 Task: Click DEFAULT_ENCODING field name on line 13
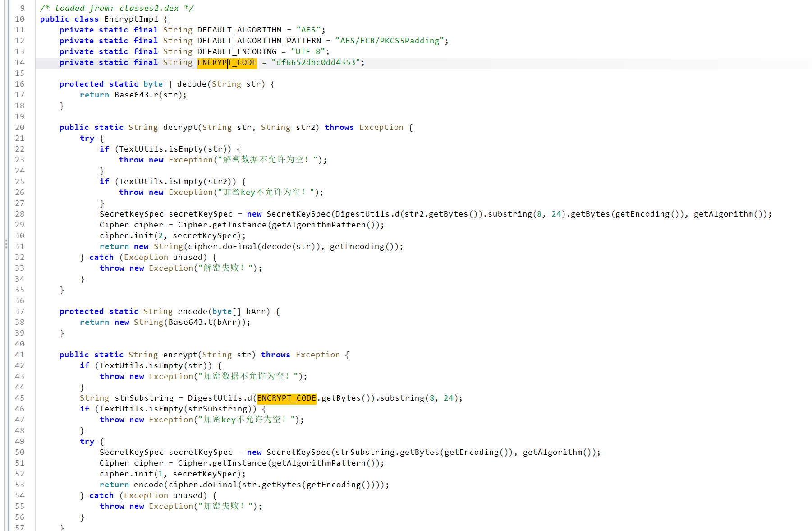pyautogui.click(x=237, y=52)
